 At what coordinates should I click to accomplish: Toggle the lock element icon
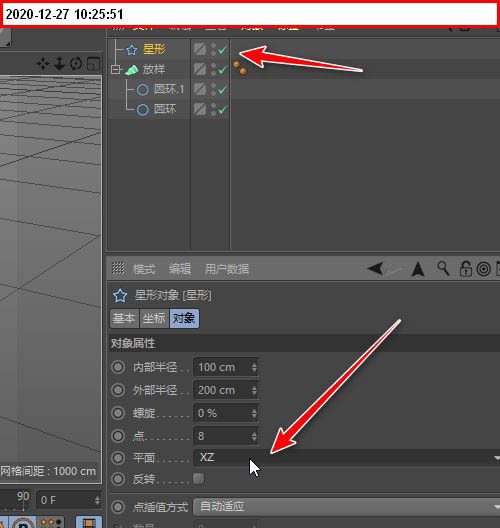(466, 269)
